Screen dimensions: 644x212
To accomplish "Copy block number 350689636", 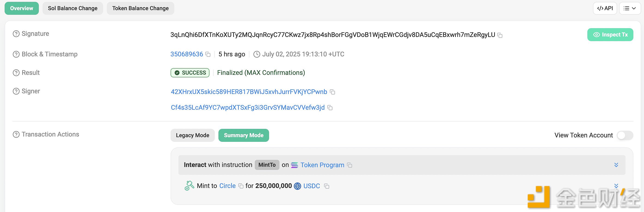I will coord(208,55).
